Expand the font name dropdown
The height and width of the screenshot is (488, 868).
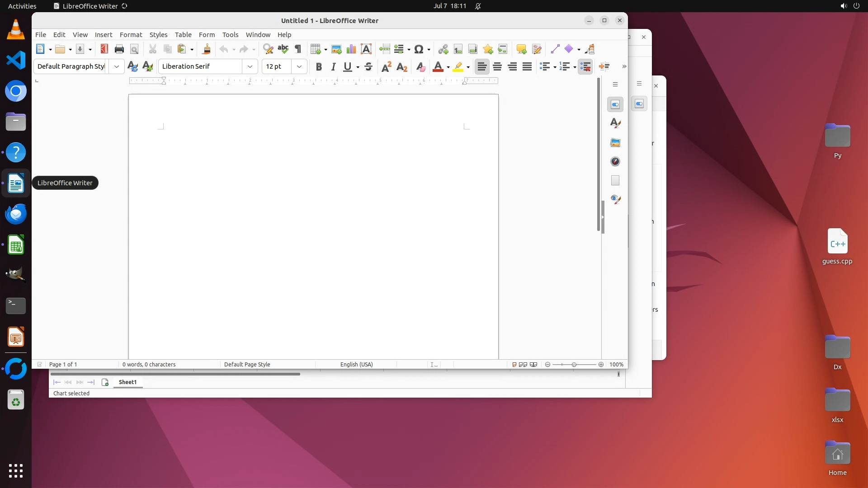pyautogui.click(x=250, y=67)
